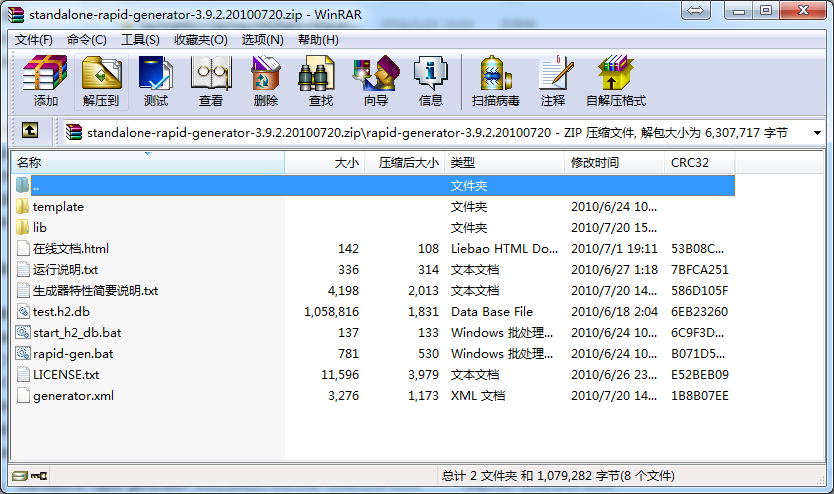Select file 在线文档.html
Screen dimensions: 834x494
71,248
